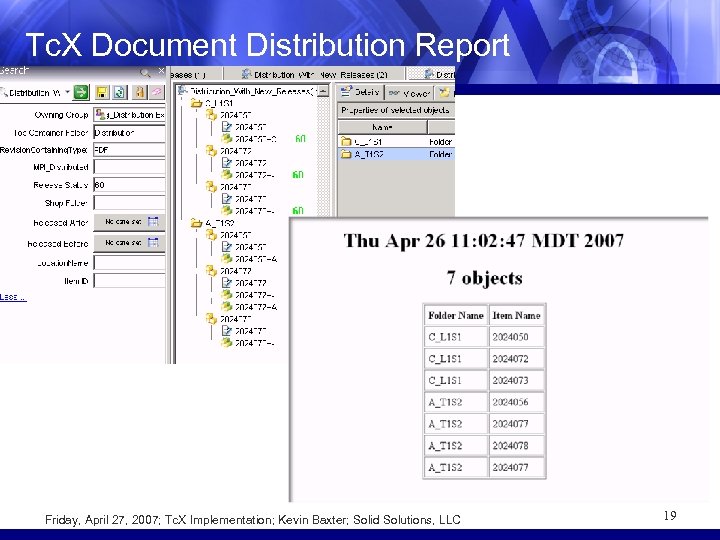The width and height of the screenshot is (720, 540).
Task: Click Released Before 'No date set' button
Action: [129, 242]
